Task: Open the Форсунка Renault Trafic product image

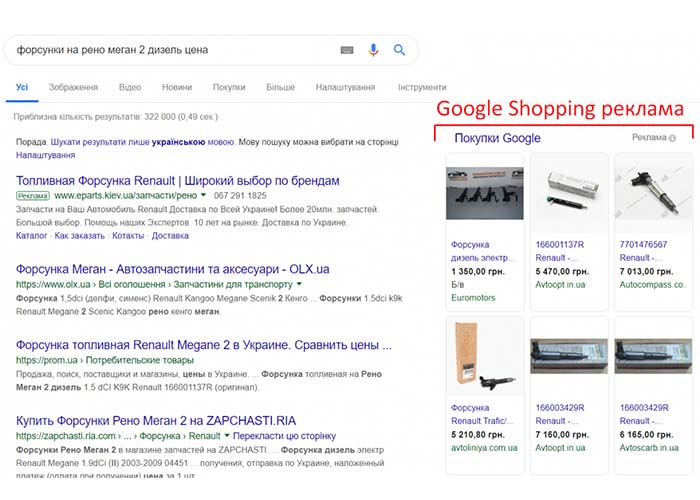Action: tap(484, 356)
